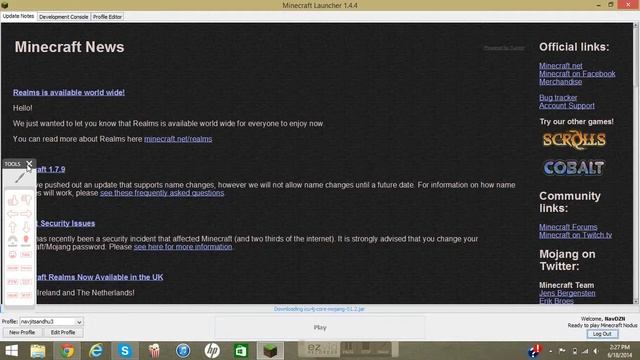Image resolution: width=640 pixels, height=360 pixels.
Task: Visit the Minecraft.net official link
Action: tap(561, 66)
